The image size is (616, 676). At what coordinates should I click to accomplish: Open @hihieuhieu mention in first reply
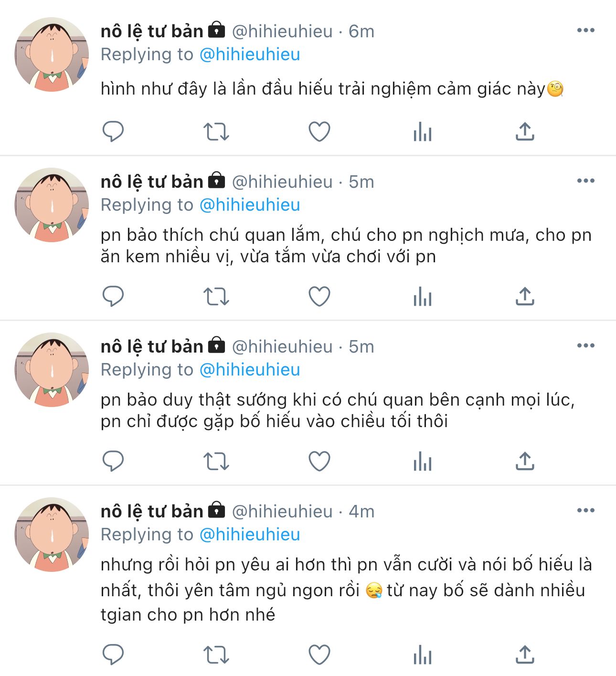pos(250,54)
